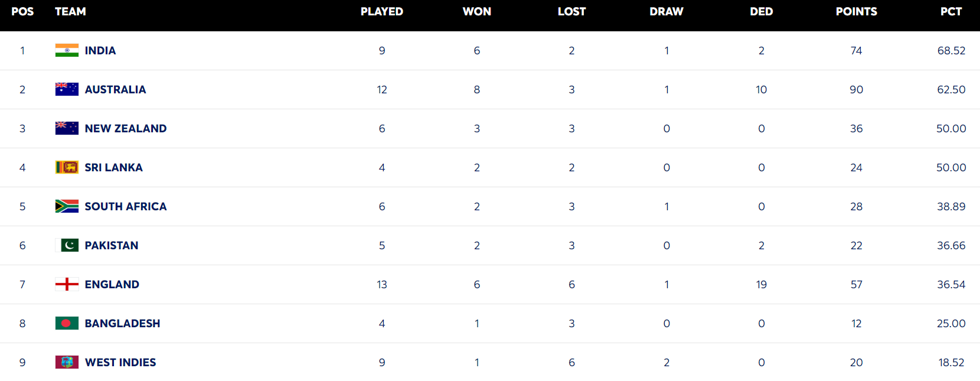980x381 pixels.
Task: Open the NEW ZEALAND team link
Action: click(126, 129)
